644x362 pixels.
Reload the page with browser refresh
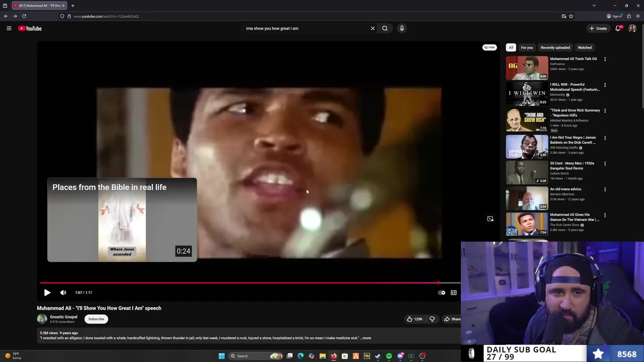tap(24, 16)
